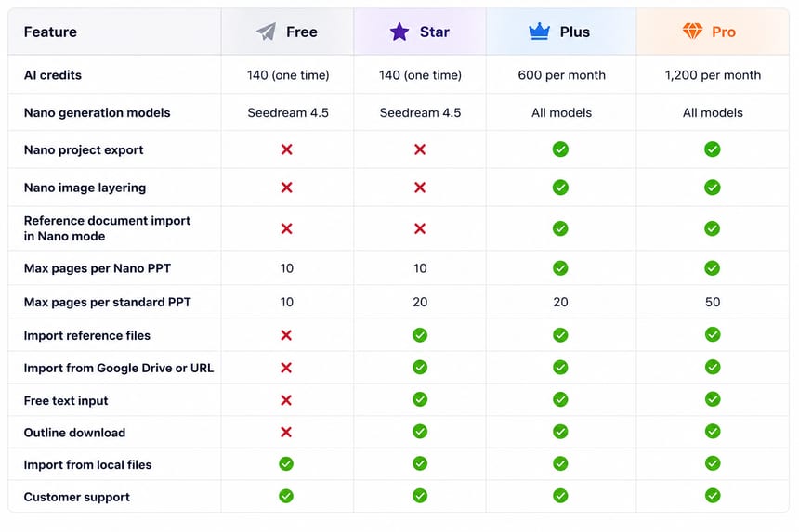Select the Plus column header label

pos(575,32)
